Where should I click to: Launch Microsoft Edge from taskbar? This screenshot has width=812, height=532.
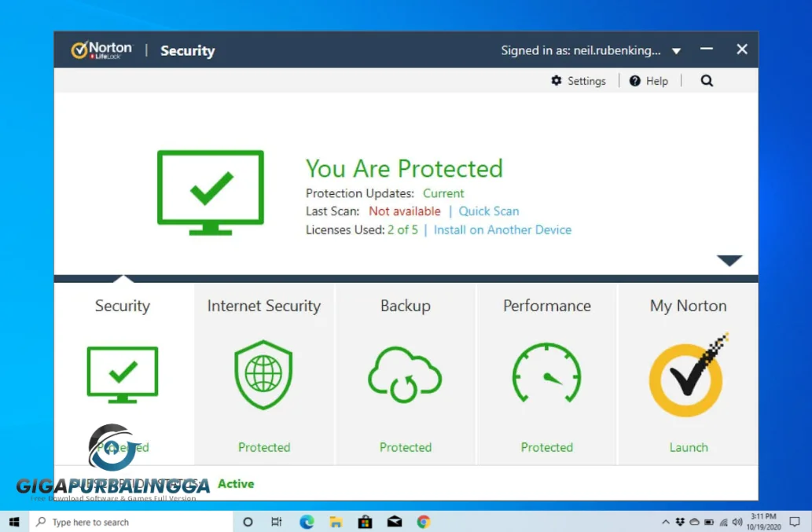click(x=307, y=522)
